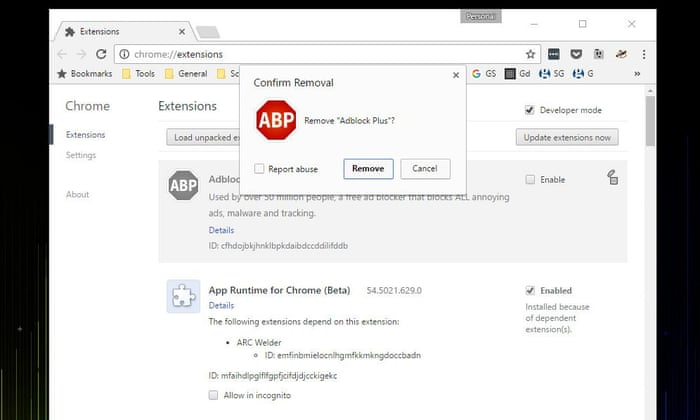The image size is (700, 420).
Task: Open the Tools bookmark folder
Action: point(138,74)
